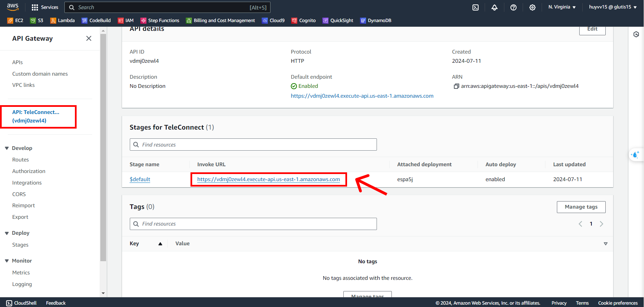Open CodeBuild favorite shortcut
644x307 pixels.
(96, 20)
